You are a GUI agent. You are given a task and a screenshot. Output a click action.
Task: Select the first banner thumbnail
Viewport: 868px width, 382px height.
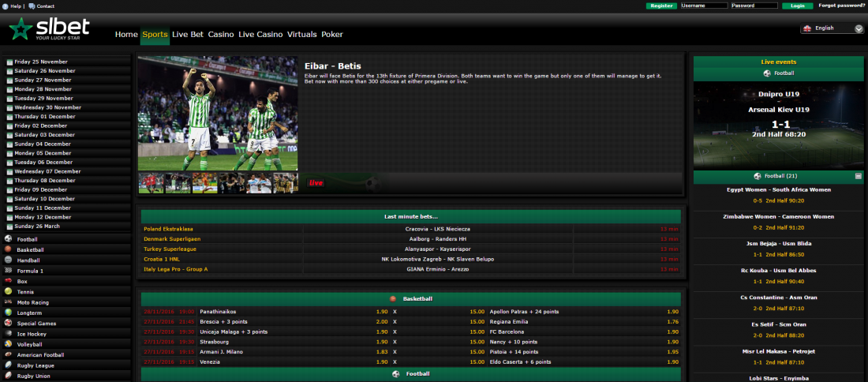coord(152,183)
